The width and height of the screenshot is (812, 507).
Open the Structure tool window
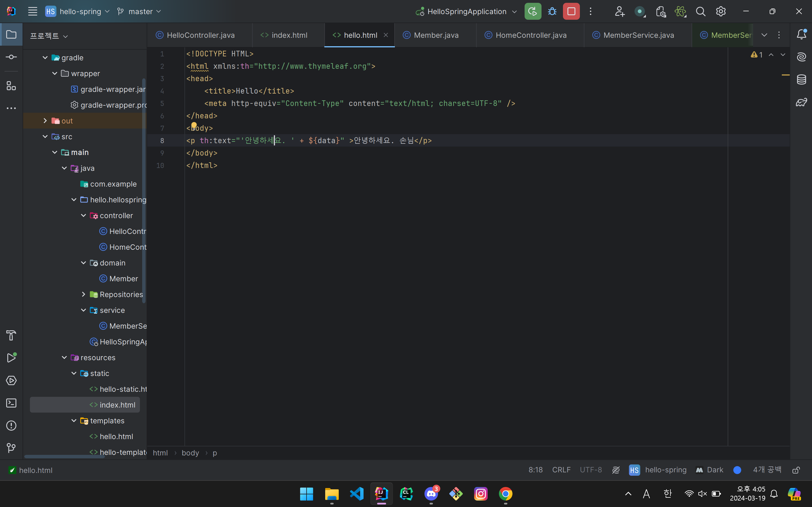click(x=11, y=86)
